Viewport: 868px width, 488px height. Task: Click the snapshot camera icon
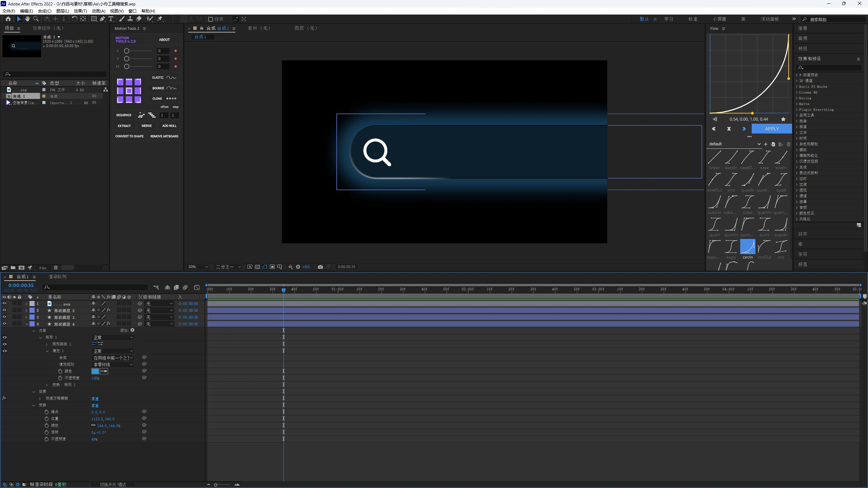[x=320, y=267]
